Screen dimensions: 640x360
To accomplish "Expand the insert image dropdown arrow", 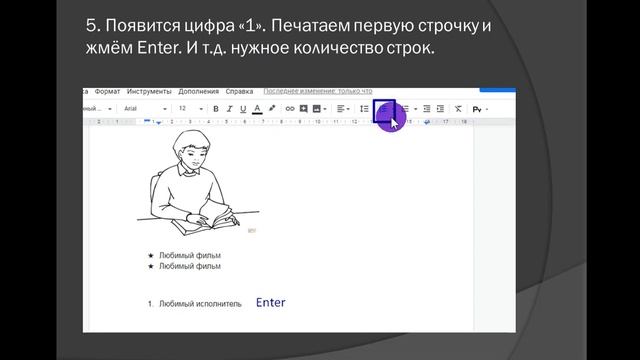I will point(325,109).
